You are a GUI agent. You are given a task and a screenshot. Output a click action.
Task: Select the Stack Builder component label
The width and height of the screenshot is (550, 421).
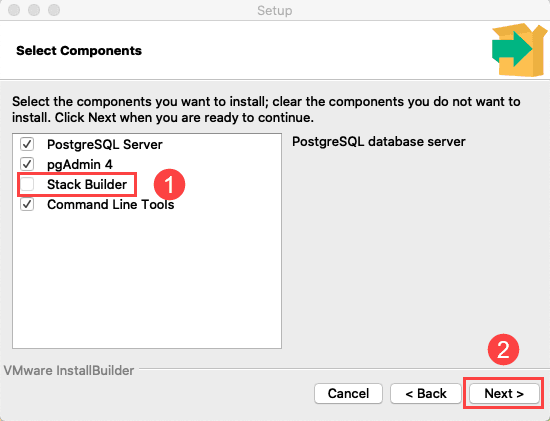(x=87, y=185)
